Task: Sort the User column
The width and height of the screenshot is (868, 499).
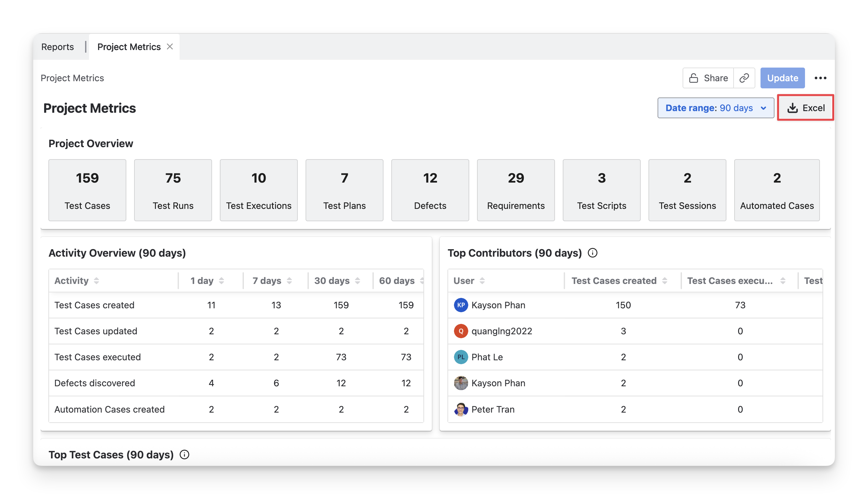Action: pyautogui.click(x=482, y=281)
